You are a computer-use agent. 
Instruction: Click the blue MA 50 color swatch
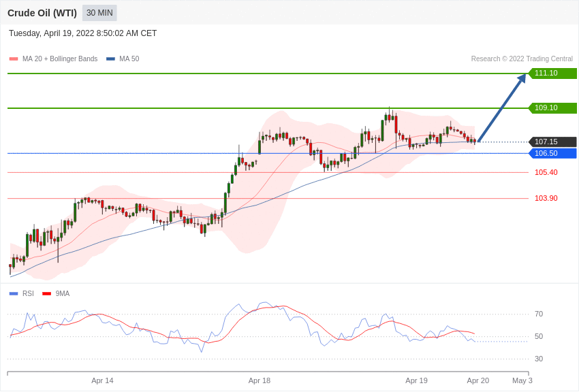(x=110, y=59)
